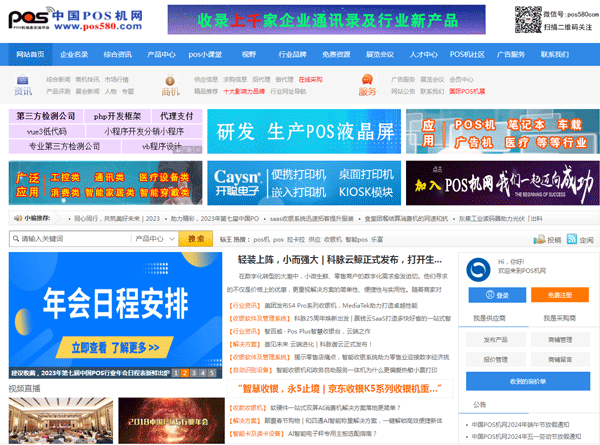Viewport: 600px width, 445px height.
Task: Click the 商机 money bag icon
Action: [x=170, y=80]
